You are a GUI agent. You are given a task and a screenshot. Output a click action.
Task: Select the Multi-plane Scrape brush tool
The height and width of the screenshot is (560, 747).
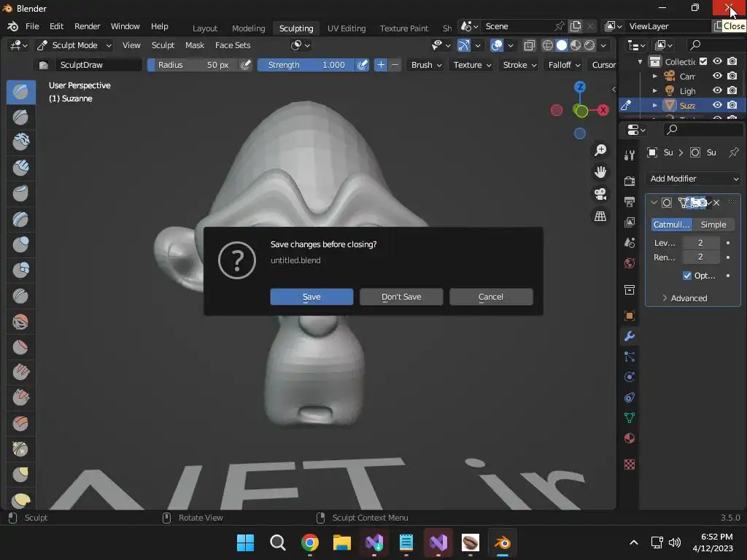pos(20,424)
